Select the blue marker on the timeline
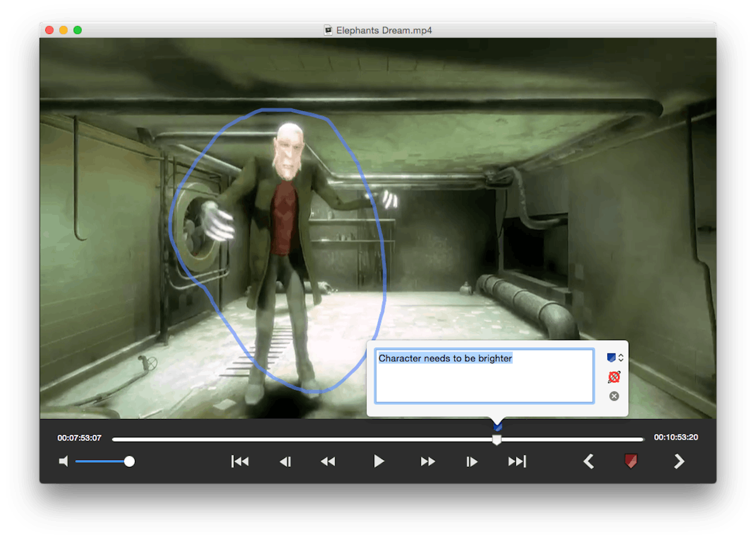 click(498, 427)
